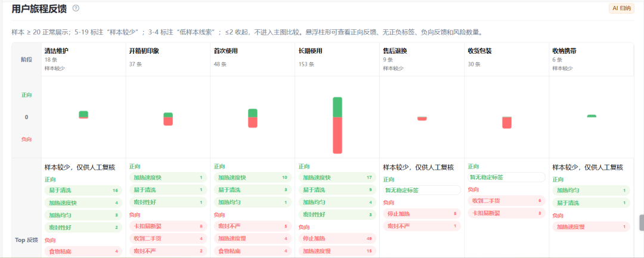The image size is (644, 258).
Task: Click 加热速度快 tag with count 17
Action: pos(337,177)
